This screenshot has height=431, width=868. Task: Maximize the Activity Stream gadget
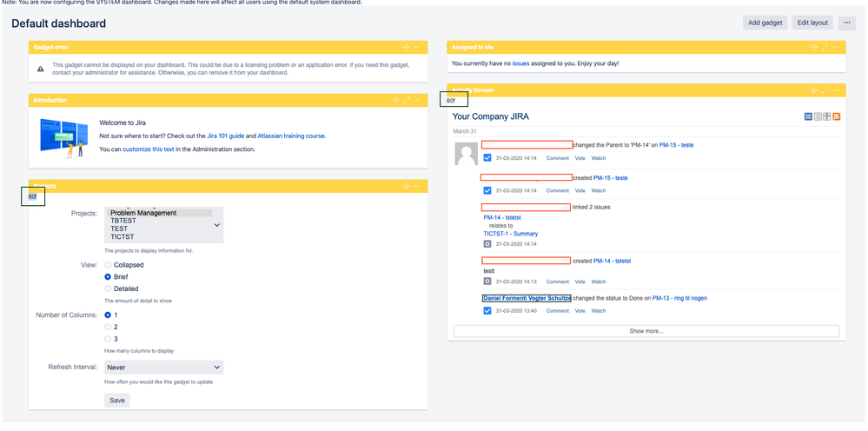825,90
